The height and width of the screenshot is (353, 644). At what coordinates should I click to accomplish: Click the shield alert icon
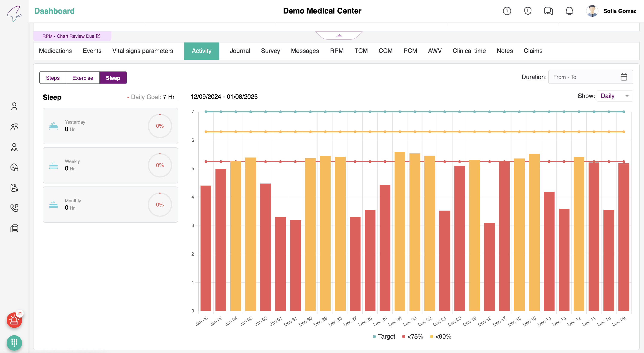click(x=527, y=11)
